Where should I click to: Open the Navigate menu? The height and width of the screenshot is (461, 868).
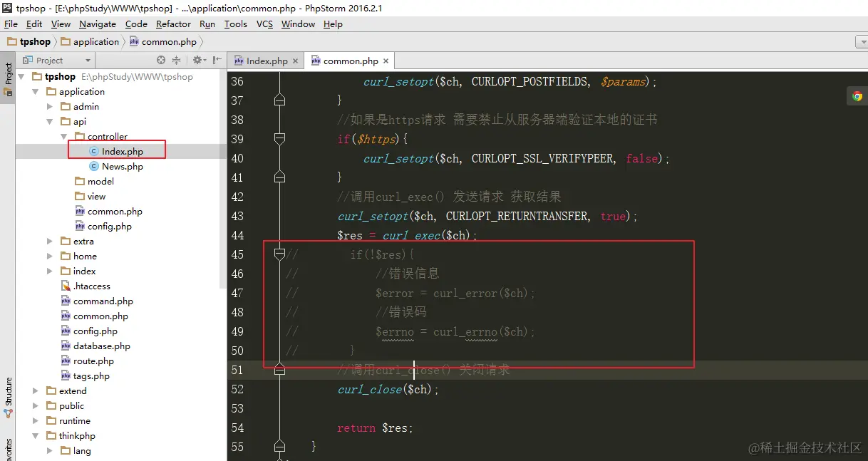tap(98, 24)
